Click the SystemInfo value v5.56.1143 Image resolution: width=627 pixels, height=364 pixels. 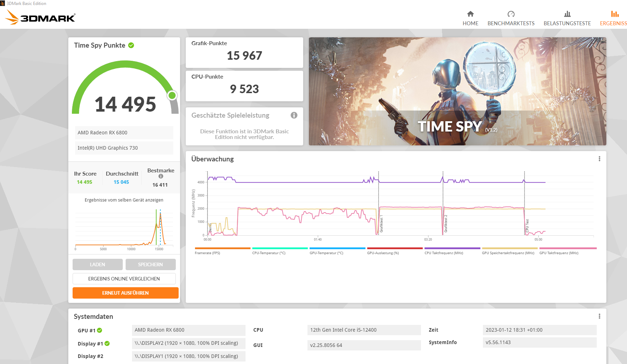point(540,342)
